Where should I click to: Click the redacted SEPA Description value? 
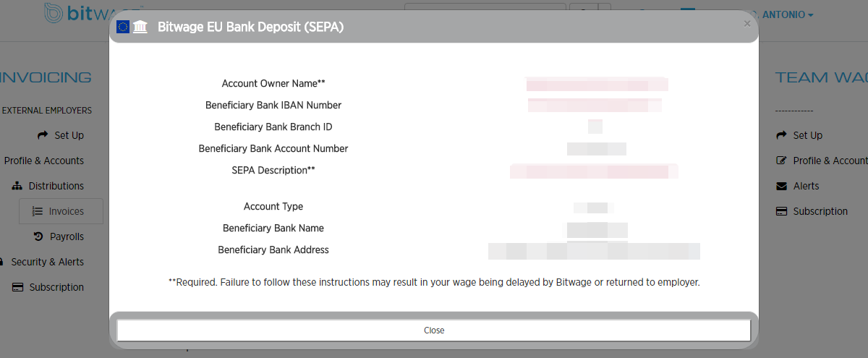(x=593, y=171)
